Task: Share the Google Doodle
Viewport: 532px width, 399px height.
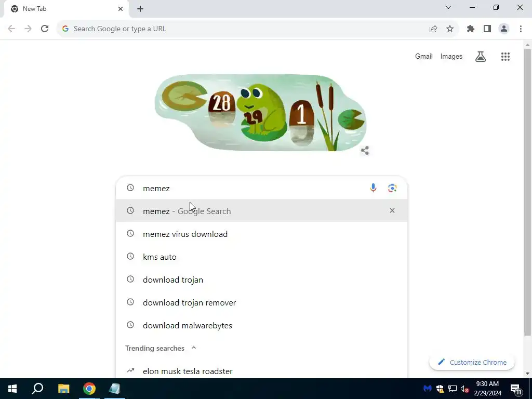Action: point(365,150)
